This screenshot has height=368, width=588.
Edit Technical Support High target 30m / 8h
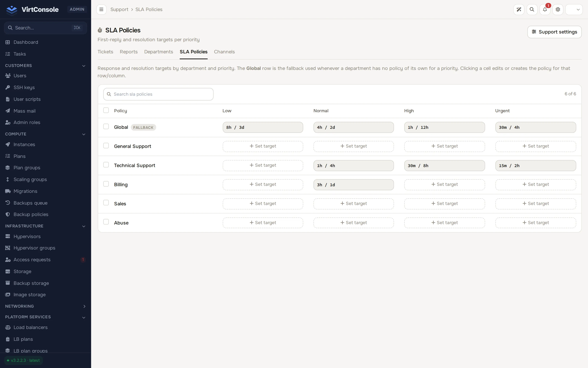point(444,165)
